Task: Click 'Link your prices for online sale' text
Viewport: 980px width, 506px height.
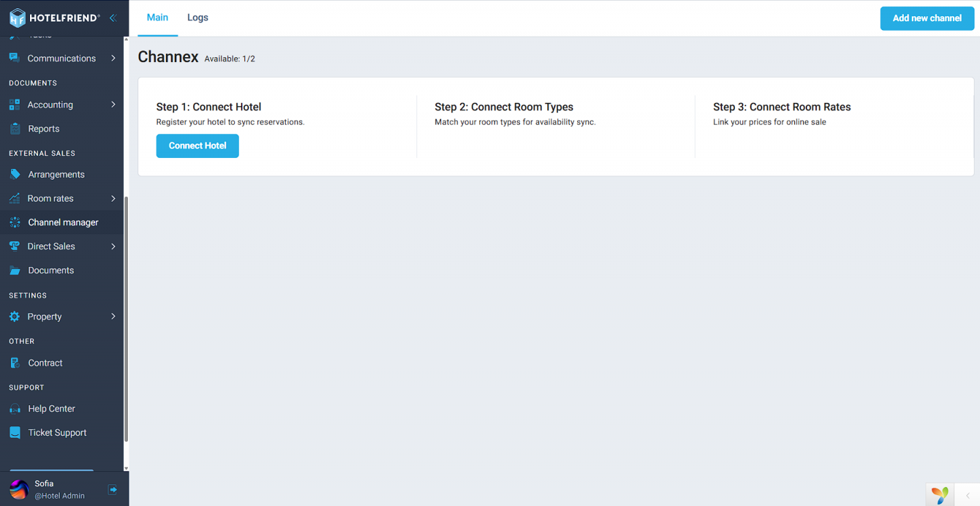Action: point(770,123)
